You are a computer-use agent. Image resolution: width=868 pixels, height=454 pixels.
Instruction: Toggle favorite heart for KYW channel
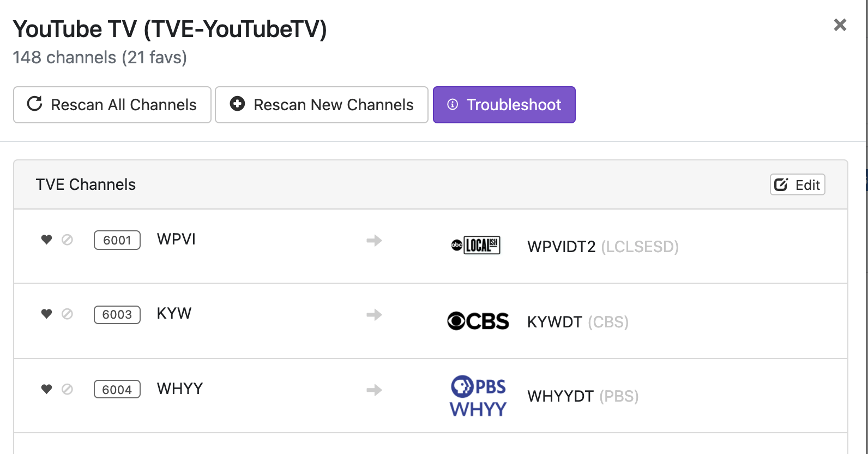46,314
